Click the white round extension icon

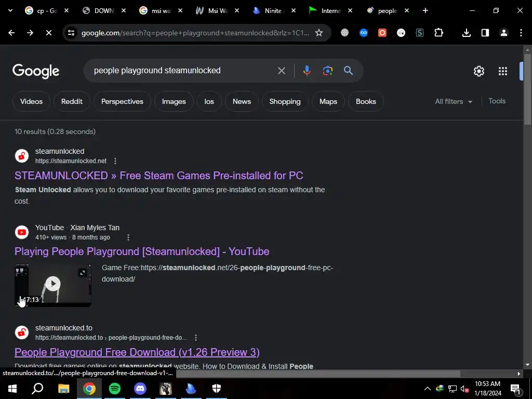[x=401, y=33]
